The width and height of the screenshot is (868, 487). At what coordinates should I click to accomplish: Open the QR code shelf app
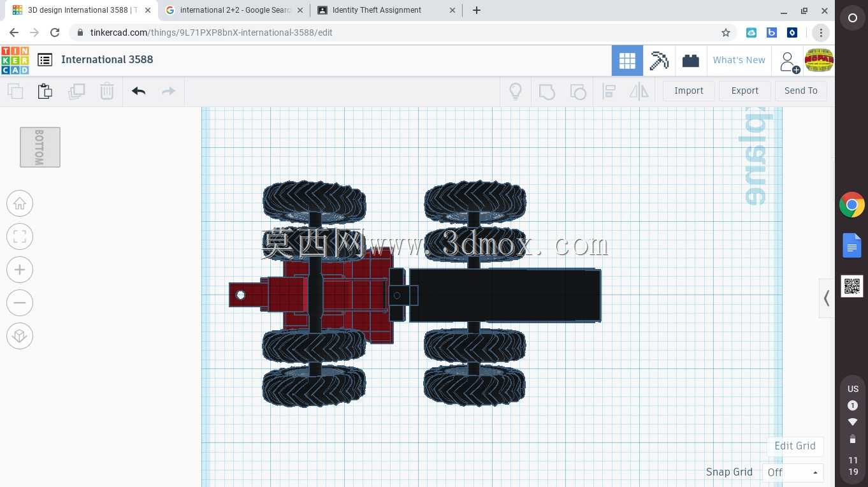pos(852,286)
